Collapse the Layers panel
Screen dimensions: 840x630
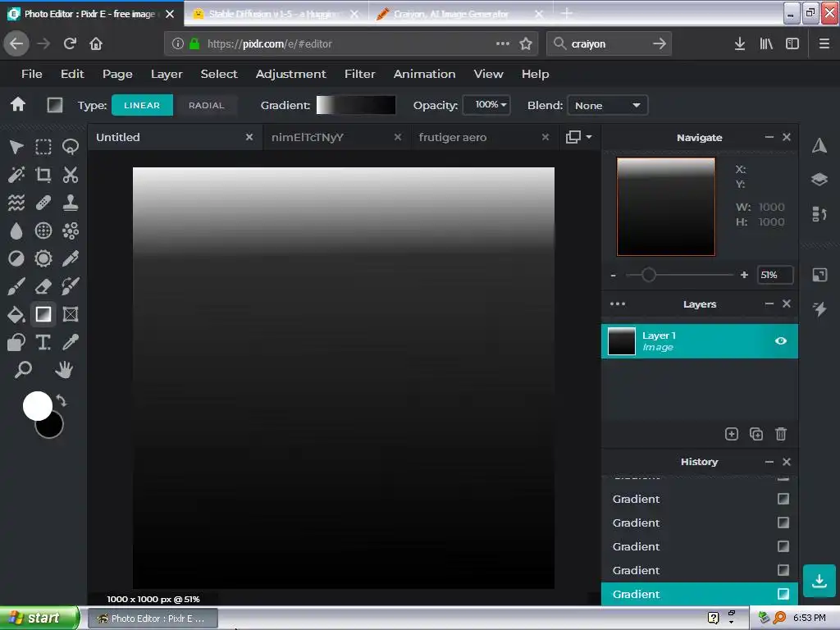[769, 304]
